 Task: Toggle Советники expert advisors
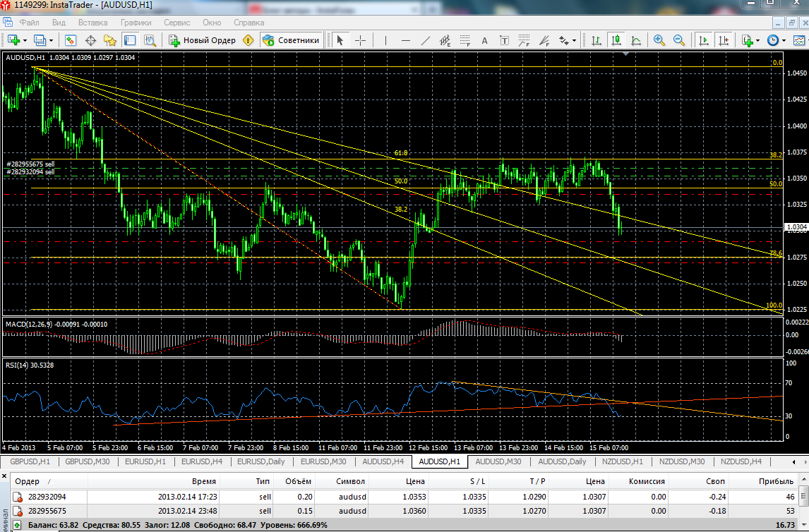click(291, 40)
